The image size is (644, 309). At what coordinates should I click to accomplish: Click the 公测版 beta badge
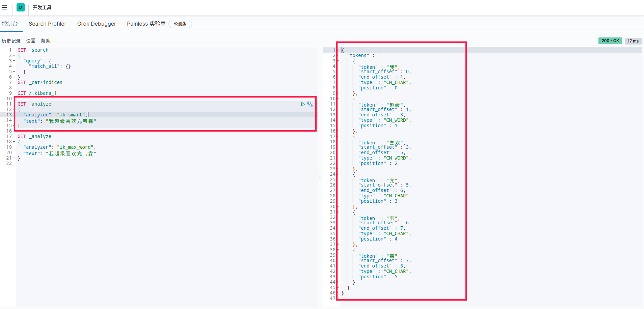pos(180,24)
